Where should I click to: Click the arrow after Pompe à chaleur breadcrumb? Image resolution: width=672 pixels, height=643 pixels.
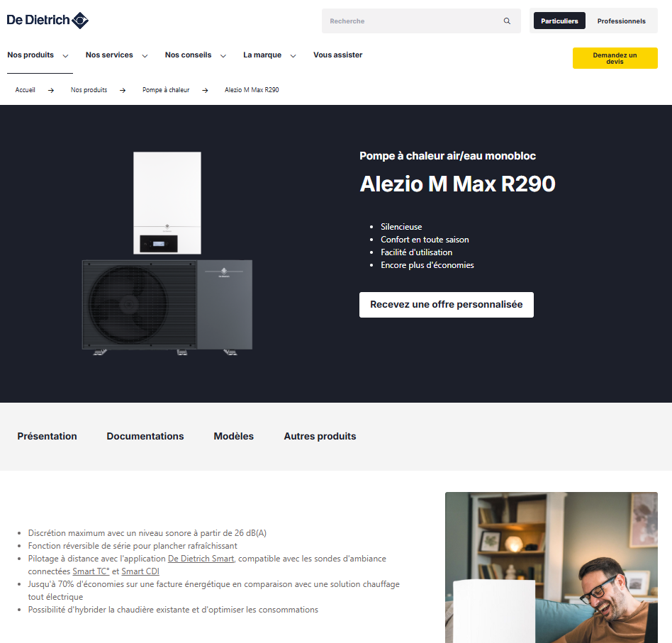tap(206, 91)
